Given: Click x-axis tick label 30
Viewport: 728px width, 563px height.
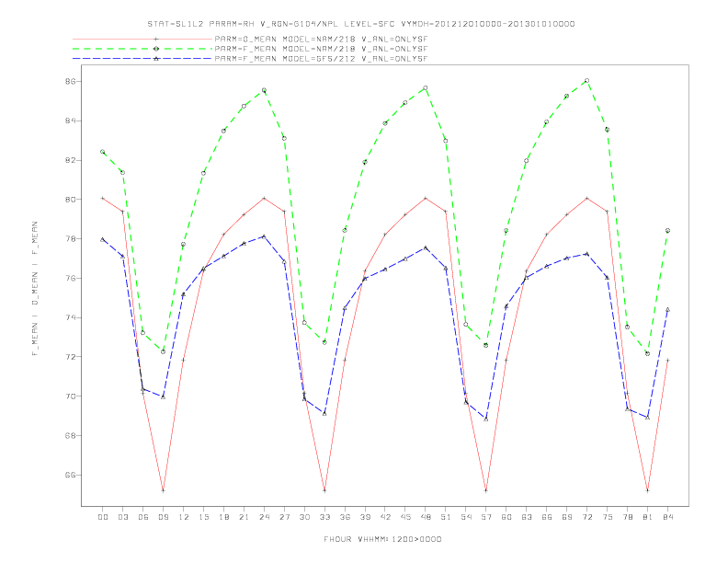Looking at the screenshot, I should (x=304, y=517).
